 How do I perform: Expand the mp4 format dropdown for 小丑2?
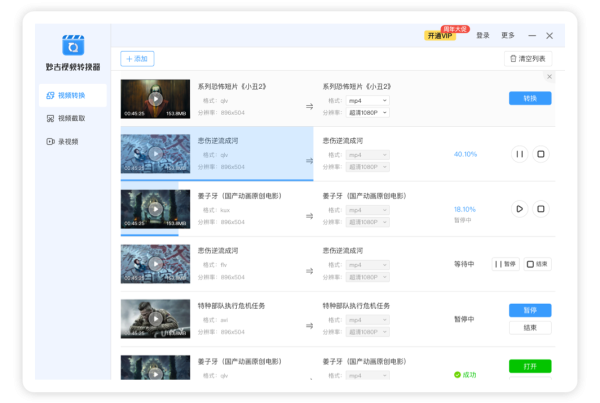point(367,100)
